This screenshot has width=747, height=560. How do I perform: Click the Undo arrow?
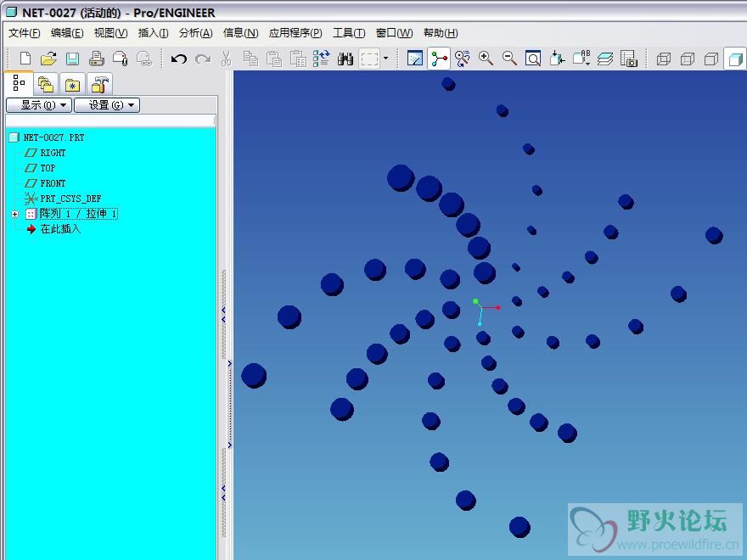coord(178,59)
